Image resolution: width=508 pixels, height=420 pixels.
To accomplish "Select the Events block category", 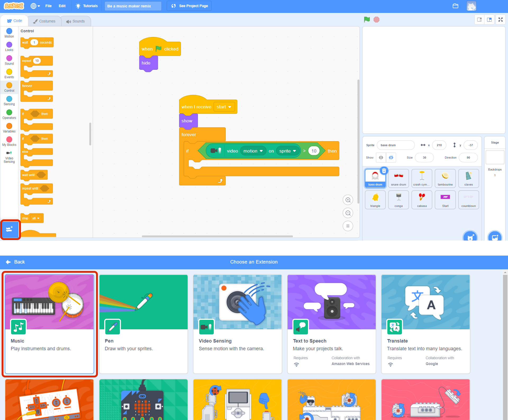I will point(9,74).
